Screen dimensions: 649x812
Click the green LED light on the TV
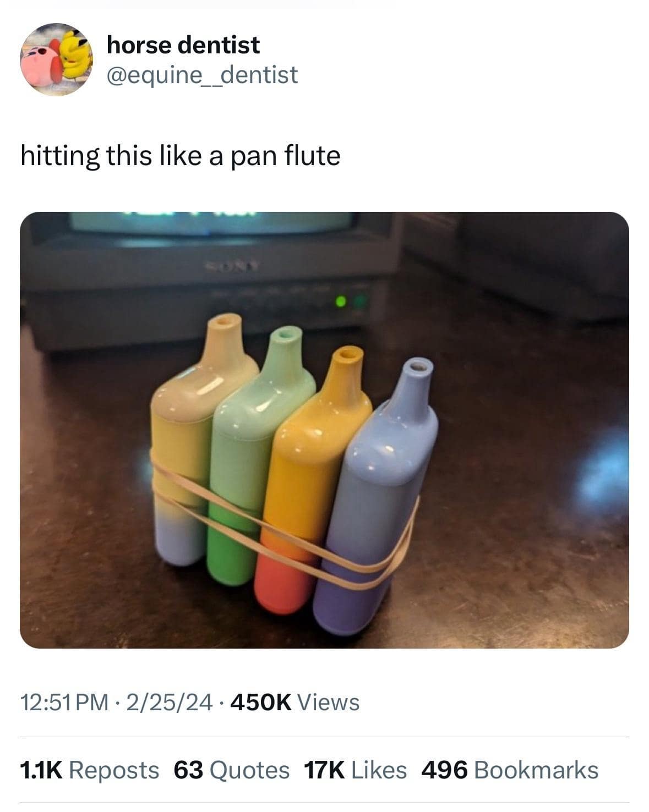[341, 301]
